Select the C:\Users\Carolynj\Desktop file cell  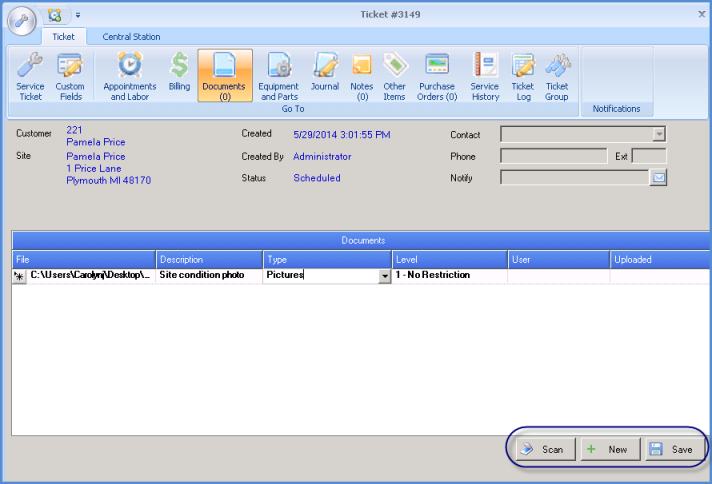click(x=91, y=276)
